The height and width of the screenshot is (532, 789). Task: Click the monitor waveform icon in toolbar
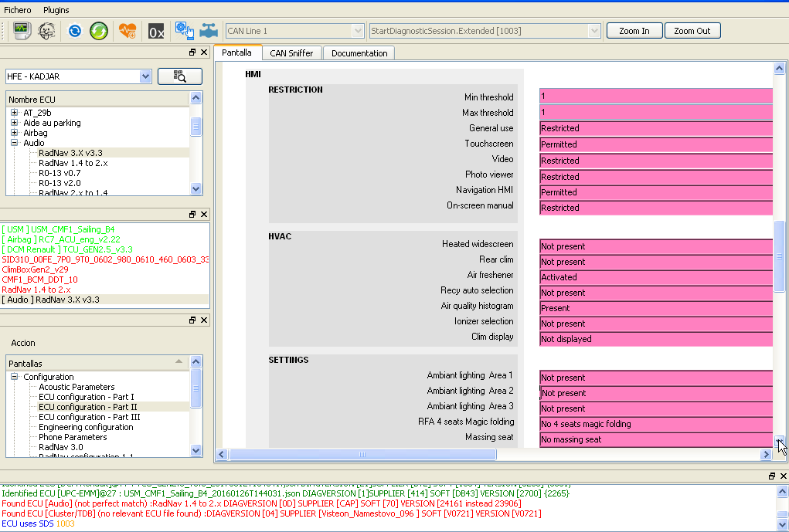coord(22,31)
